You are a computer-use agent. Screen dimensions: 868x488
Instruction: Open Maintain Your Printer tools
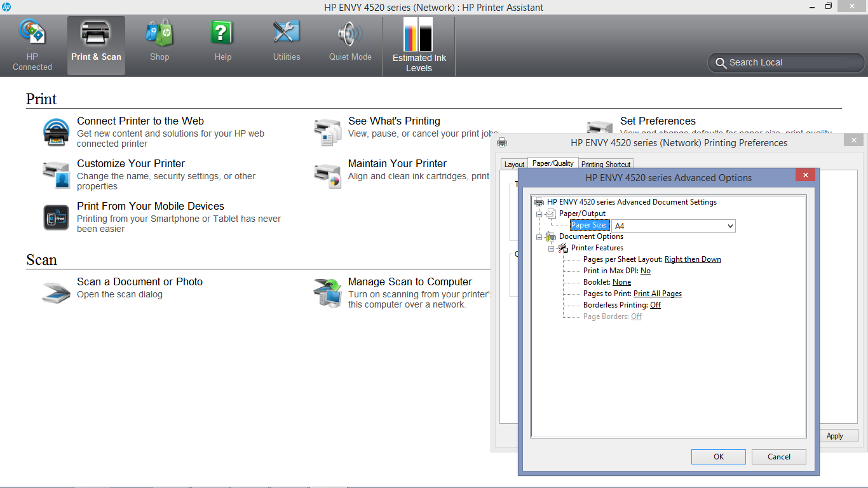(x=397, y=163)
